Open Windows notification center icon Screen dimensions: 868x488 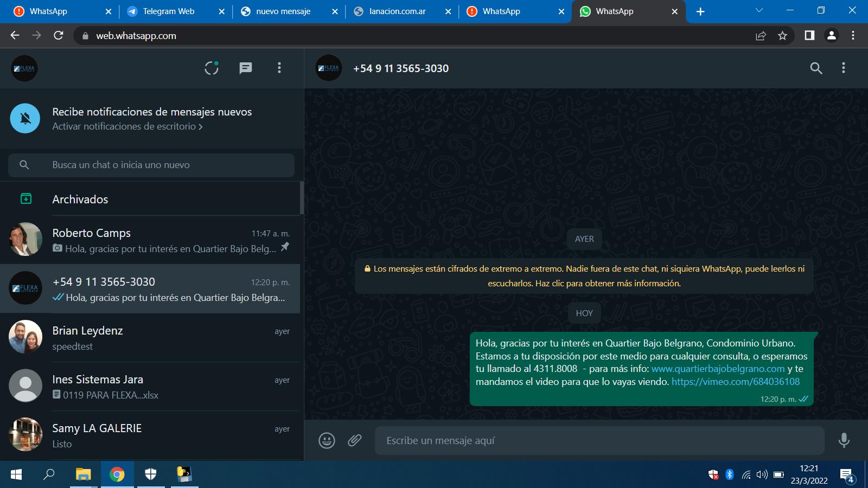click(x=847, y=476)
